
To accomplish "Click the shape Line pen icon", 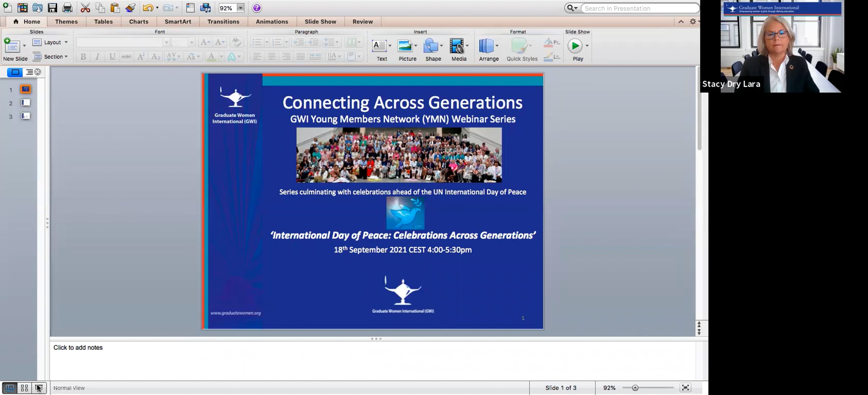I will pyautogui.click(x=548, y=57).
